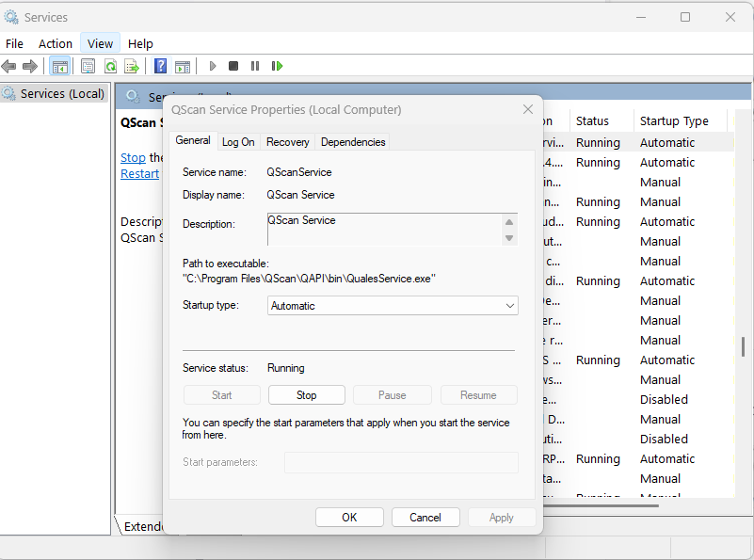
Task: Close the QScan Service Properties dialog
Action: (528, 109)
